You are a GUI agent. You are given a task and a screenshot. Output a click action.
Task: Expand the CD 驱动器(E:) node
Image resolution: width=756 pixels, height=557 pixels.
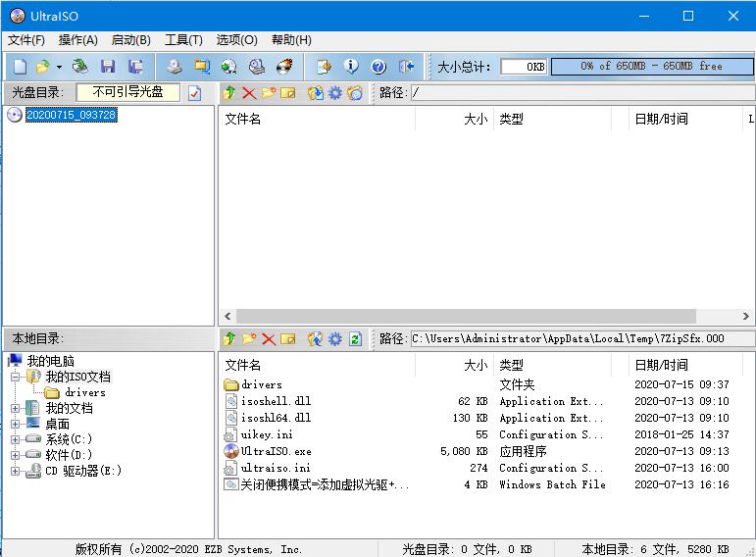coord(16,471)
